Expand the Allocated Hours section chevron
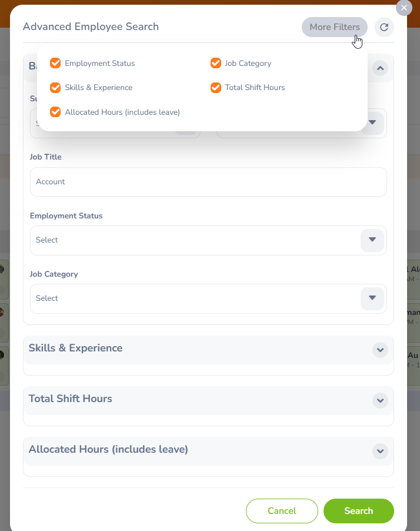420x531 pixels. point(380,451)
